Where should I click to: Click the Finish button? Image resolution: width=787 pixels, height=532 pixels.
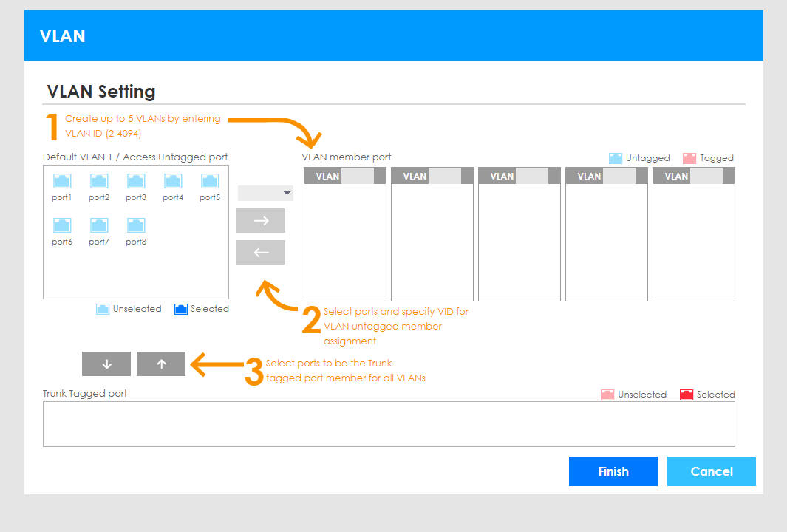(613, 471)
